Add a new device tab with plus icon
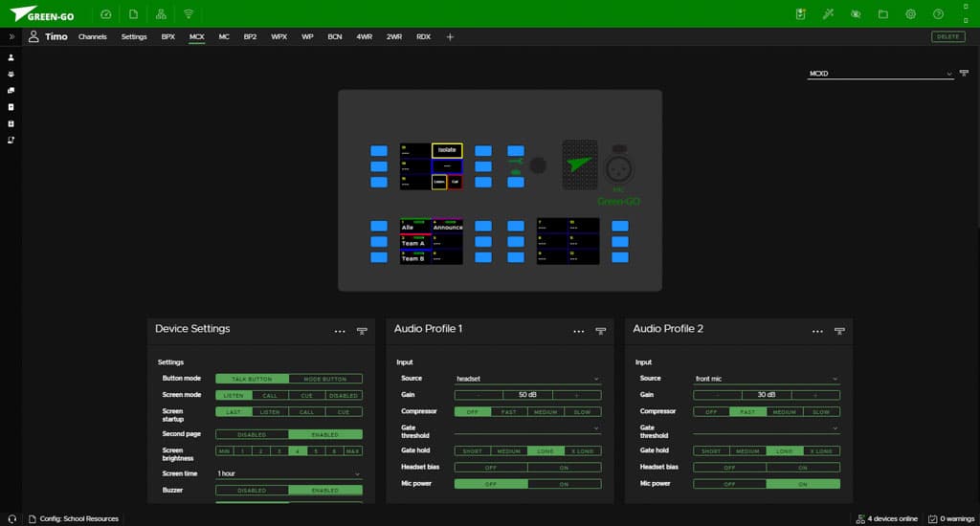Viewport: 980px width, 526px height. [450, 36]
